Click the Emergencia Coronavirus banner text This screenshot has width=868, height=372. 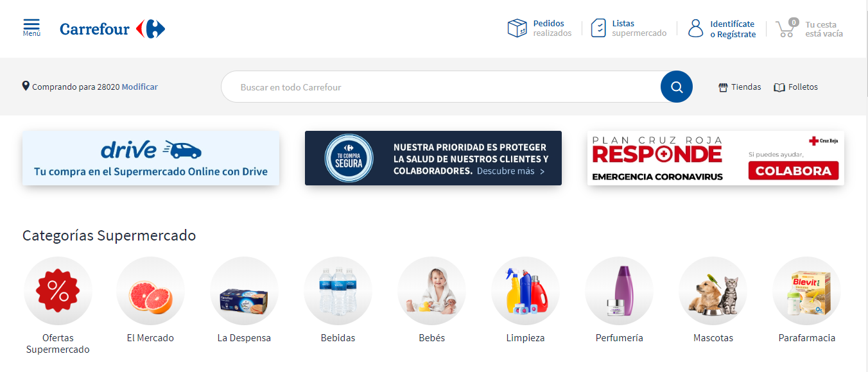tap(657, 176)
